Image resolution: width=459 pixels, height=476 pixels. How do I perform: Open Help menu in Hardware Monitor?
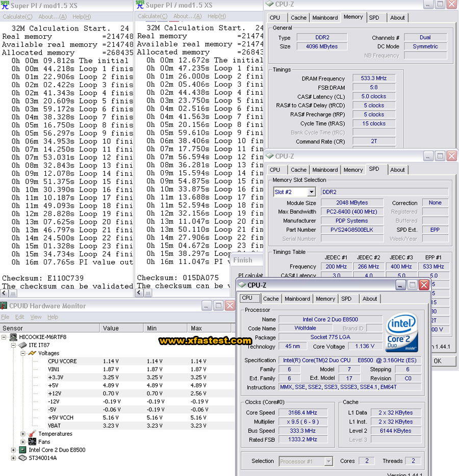[x=53, y=317]
